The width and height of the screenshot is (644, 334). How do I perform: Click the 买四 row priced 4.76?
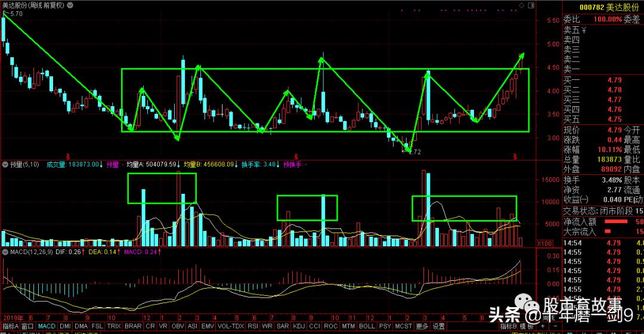coord(603,110)
